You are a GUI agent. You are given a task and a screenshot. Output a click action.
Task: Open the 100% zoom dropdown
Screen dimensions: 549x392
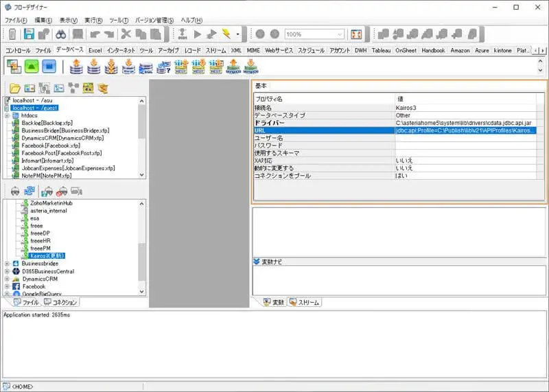point(340,34)
